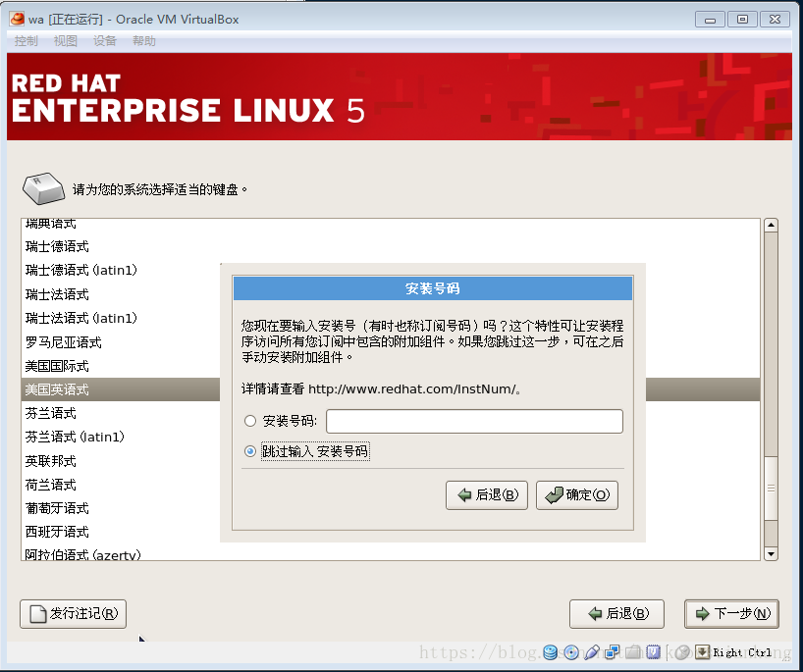The width and height of the screenshot is (803, 672).
Task: Click the installation number text field
Action: (474, 421)
